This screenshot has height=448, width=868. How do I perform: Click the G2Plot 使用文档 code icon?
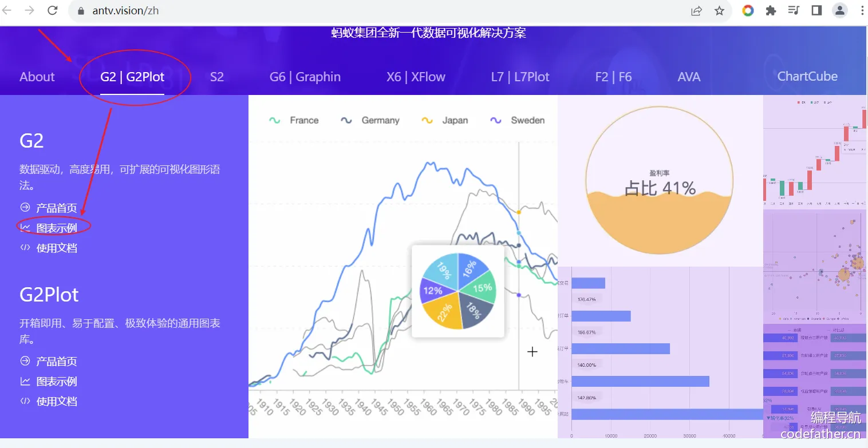[x=25, y=401]
